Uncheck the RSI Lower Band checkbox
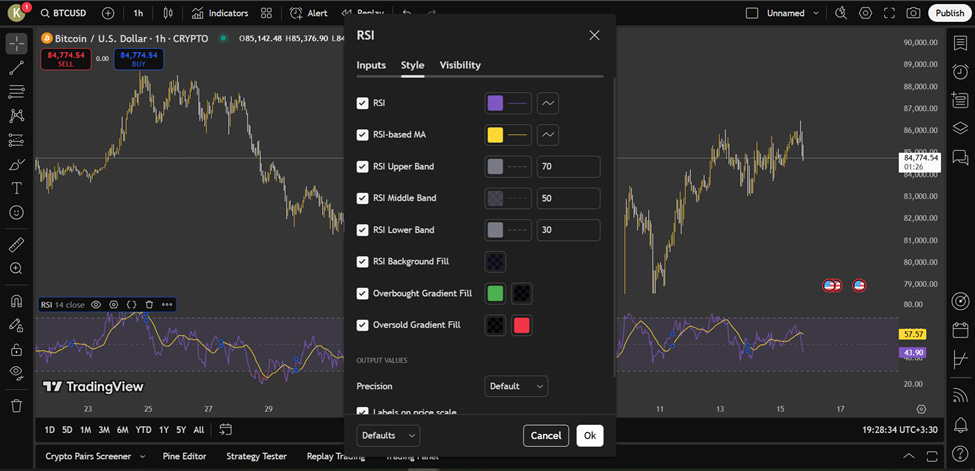This screenshot has width=975, height=471. (x=363, y=230)
